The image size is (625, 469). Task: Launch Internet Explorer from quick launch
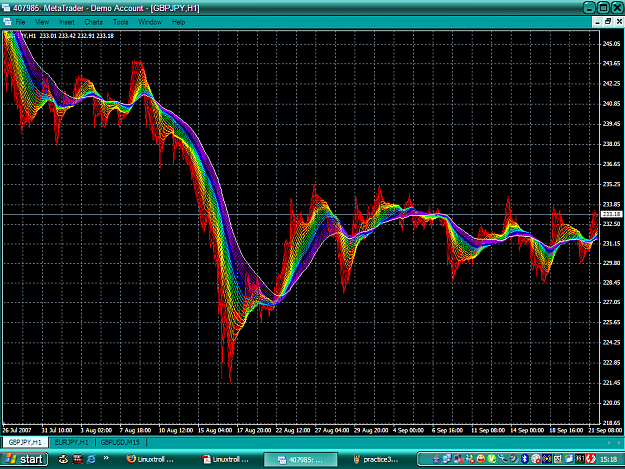(91, 459)
